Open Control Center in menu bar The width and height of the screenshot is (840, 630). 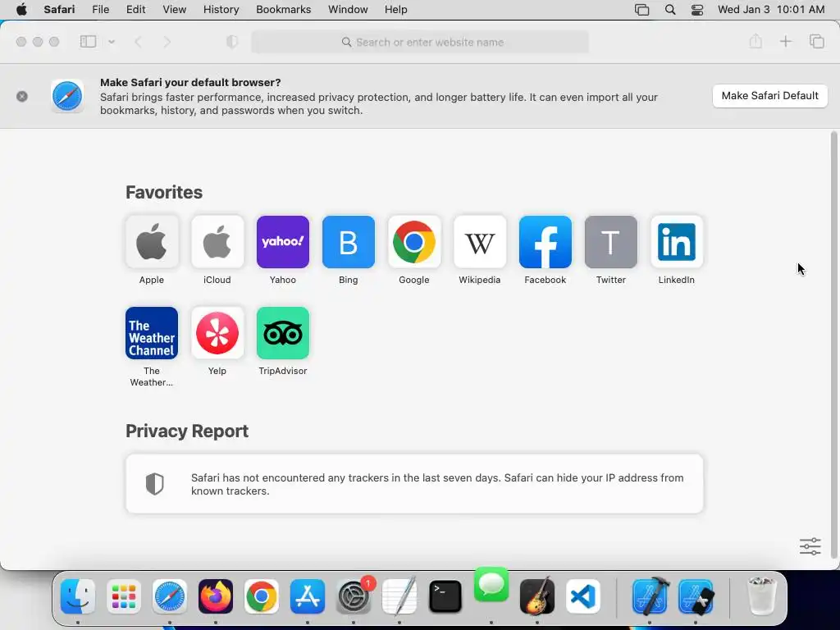[x=697, y=10]
